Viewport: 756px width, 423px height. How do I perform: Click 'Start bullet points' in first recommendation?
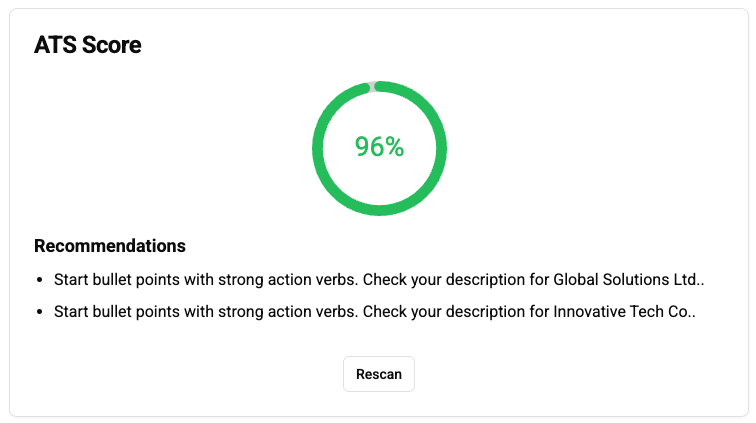pos(116,280)
